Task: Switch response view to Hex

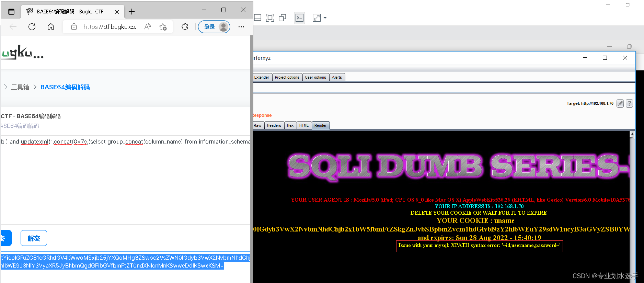Action: [290, 125]
